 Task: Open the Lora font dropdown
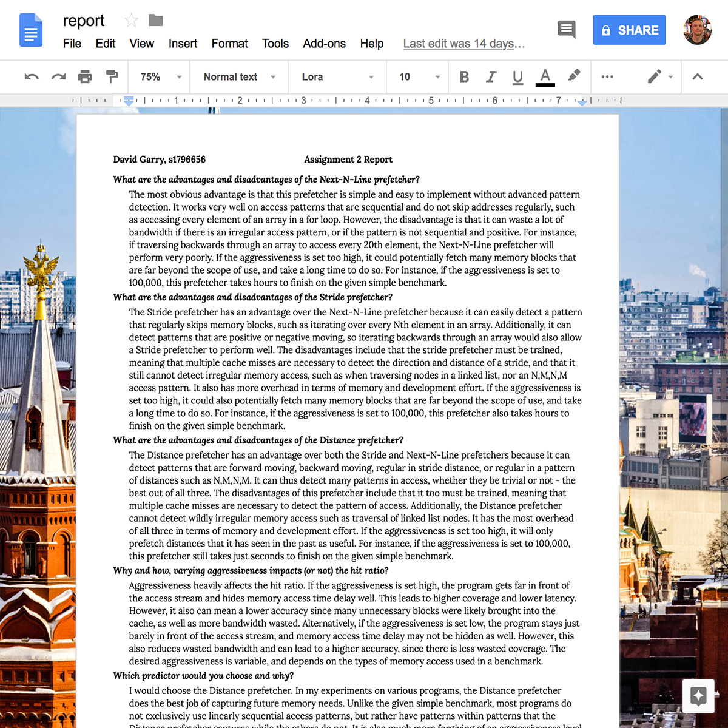pyautogui.click(x=337, y=77)
